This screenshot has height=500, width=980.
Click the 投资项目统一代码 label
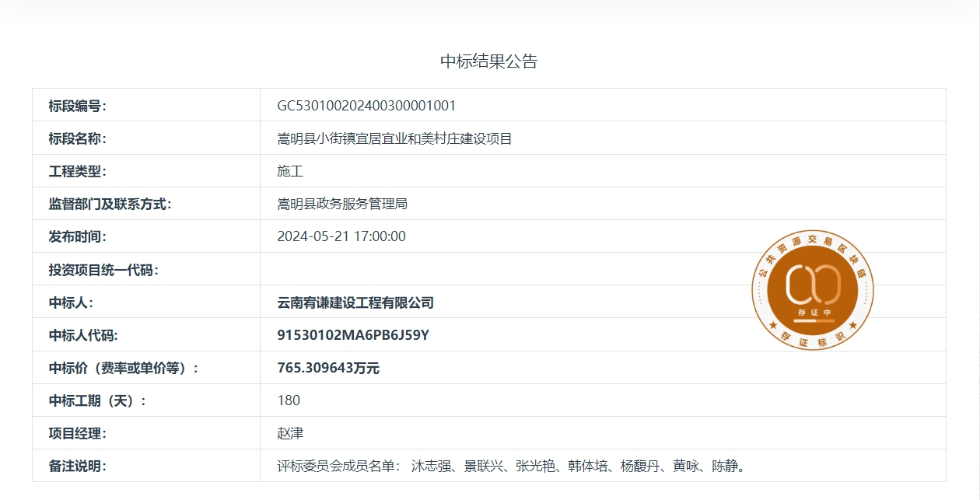point(103,270)
